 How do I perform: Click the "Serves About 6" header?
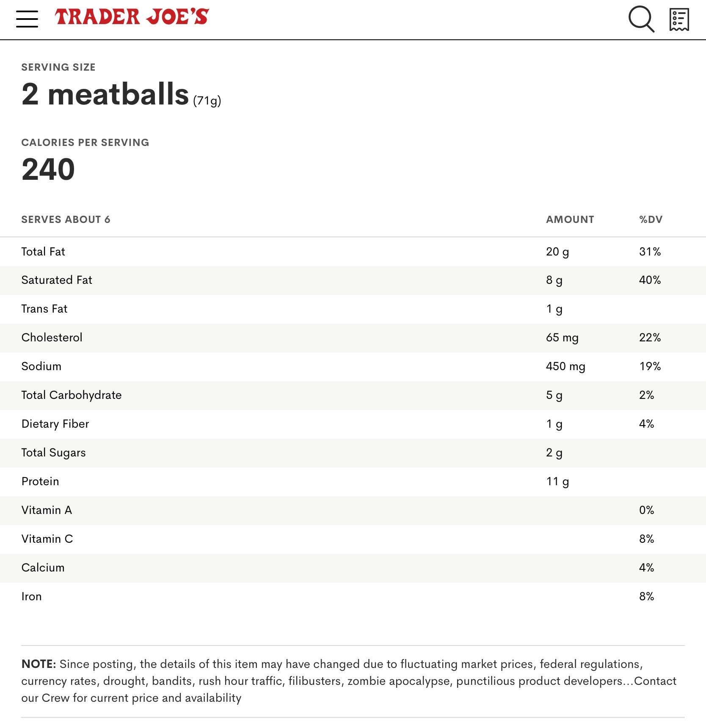[x=66, y=220]
